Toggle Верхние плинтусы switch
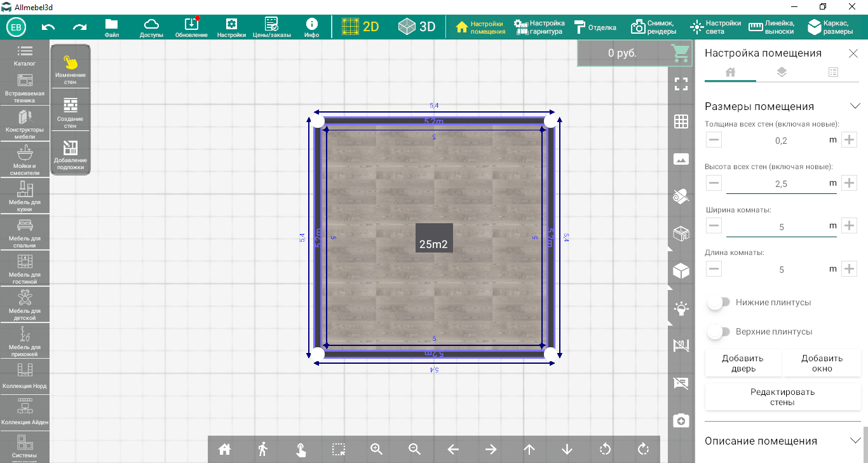Image resolution: width=868 pixels, height=463 pixels. pyautogui.click(x=719, y=332)
